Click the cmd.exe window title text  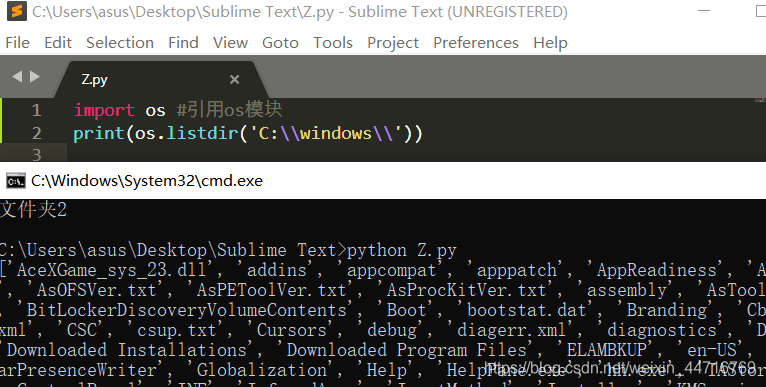click(x=147, y=181)
